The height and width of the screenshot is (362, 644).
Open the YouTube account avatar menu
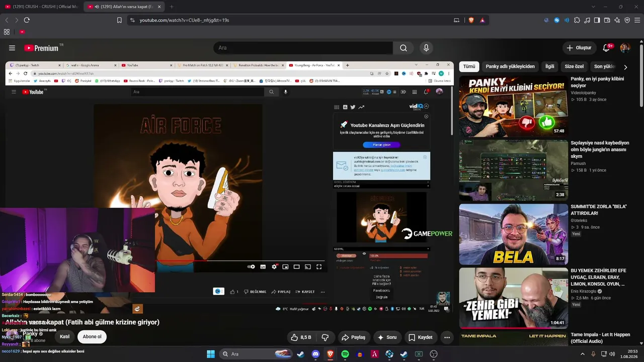coord(625,48)
